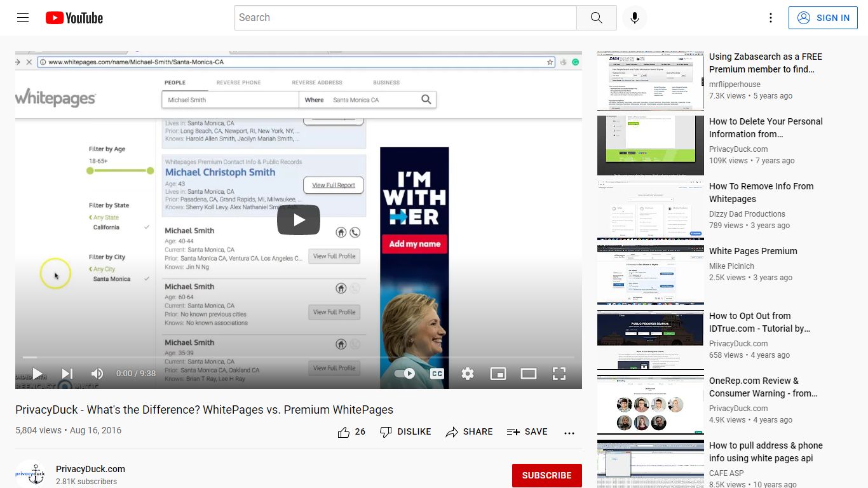Toggle closed captions CC button
The width and height of the screenshot is (868, 488).
437,374
